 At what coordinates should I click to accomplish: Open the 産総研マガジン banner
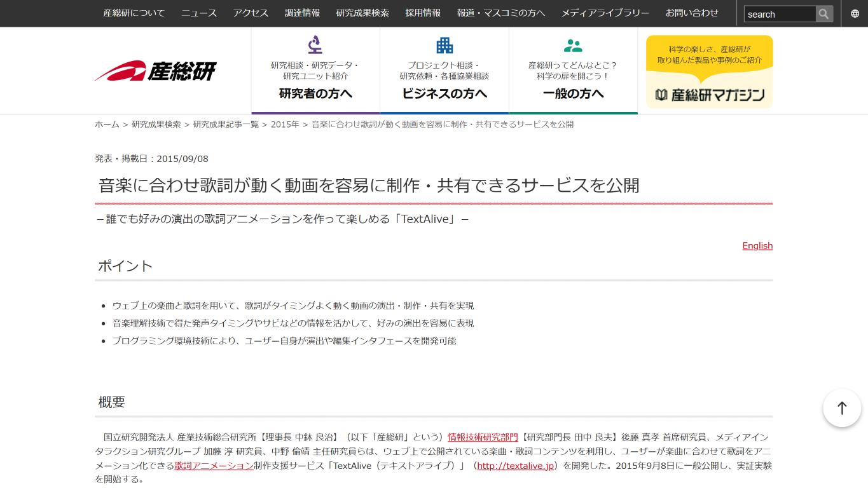point(709,72)
